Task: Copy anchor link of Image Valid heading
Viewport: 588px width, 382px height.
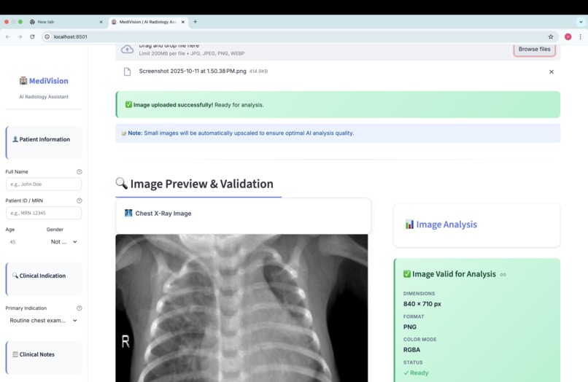Action: [503, 274]
